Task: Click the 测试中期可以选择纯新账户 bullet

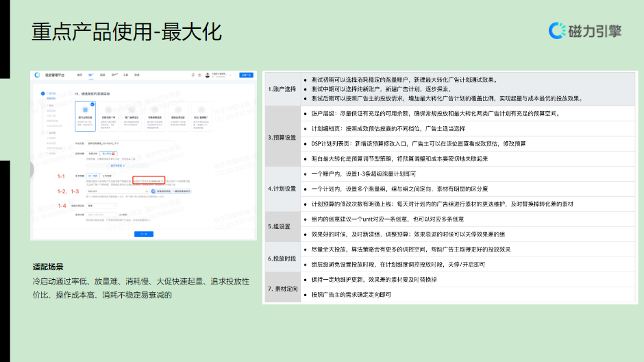Action: click(x=382, y=89)
